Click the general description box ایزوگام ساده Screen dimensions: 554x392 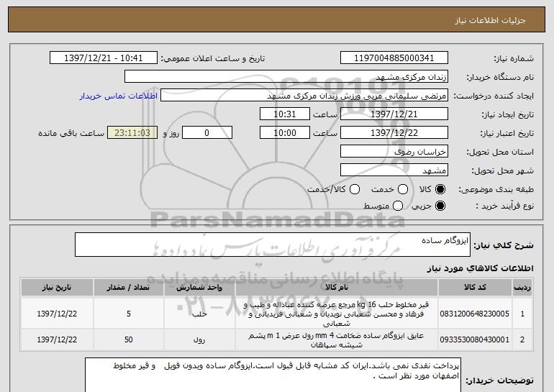273,245
